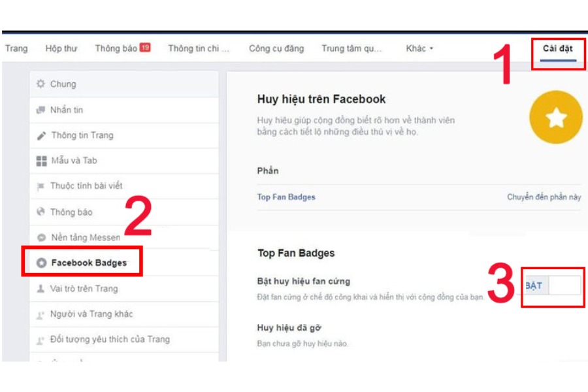Viewport: 588px width, 392px height.
Task: Click the Top Fan Badges link
Action: click(286, 197)
